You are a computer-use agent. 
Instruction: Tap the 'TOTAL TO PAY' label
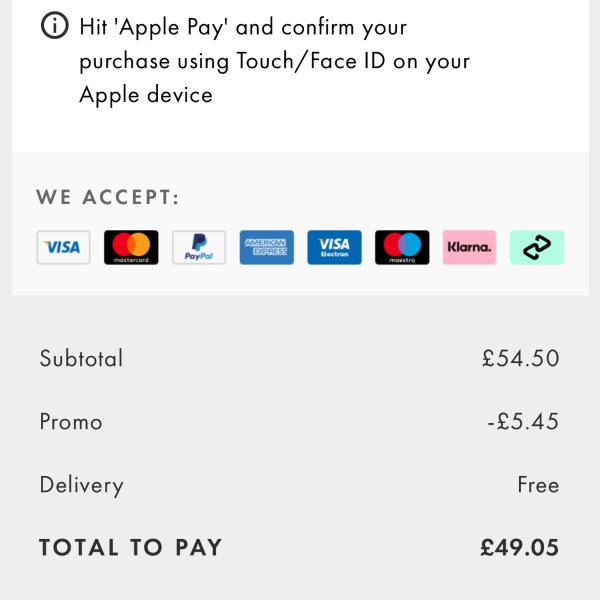pyautogui.click(x=130, y=548)
